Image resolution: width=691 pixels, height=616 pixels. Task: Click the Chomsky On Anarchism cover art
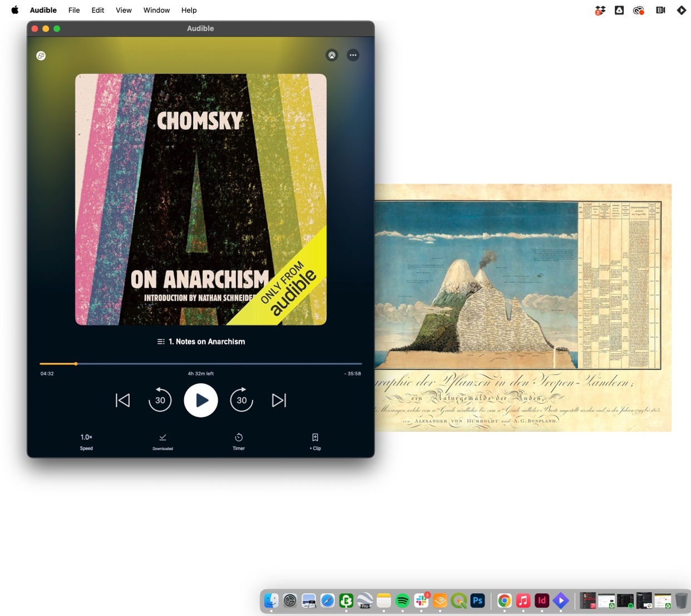201,199
